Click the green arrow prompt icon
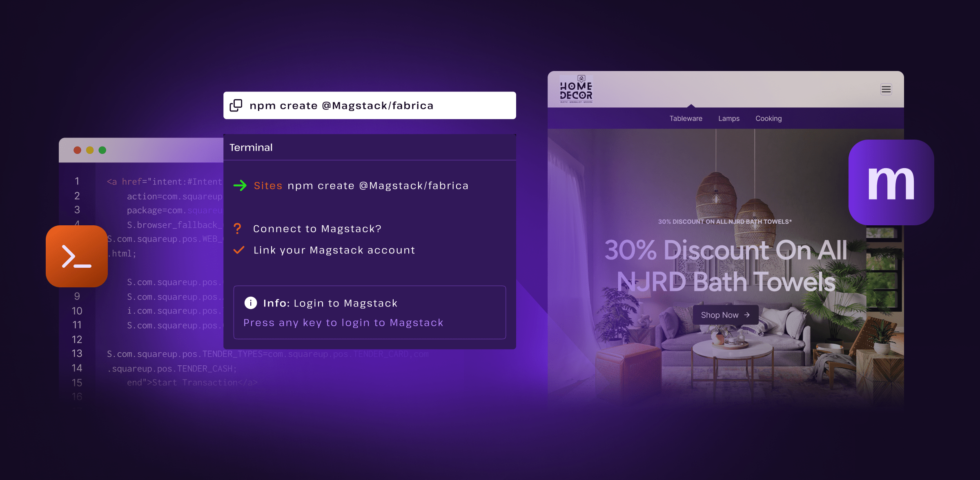 coord(240,186)
